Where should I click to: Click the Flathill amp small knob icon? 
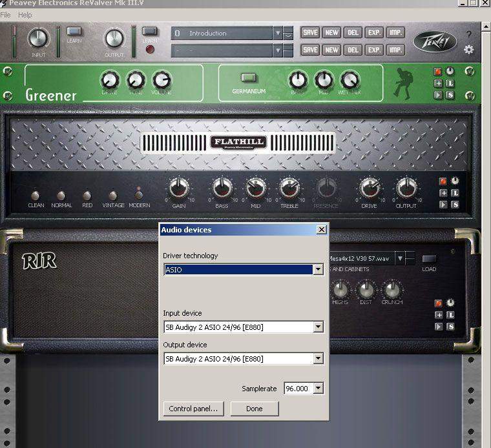(x=455, y=181)
